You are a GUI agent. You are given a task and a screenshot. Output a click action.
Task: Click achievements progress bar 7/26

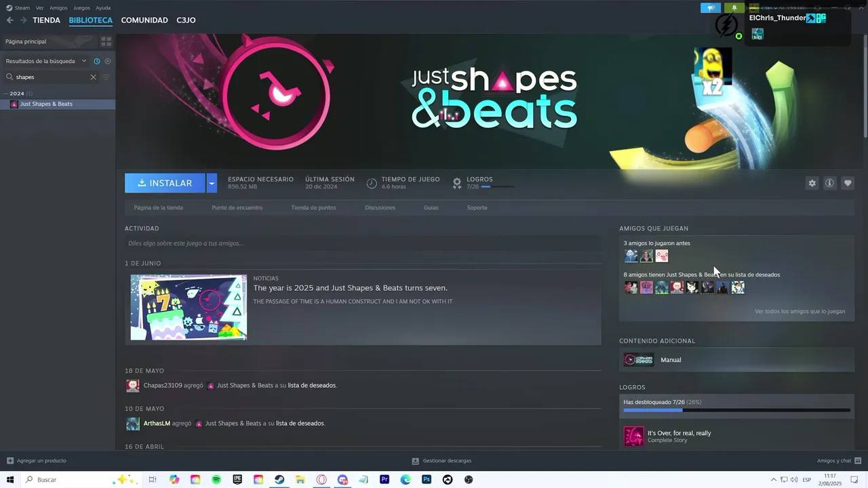pos(736,410)
